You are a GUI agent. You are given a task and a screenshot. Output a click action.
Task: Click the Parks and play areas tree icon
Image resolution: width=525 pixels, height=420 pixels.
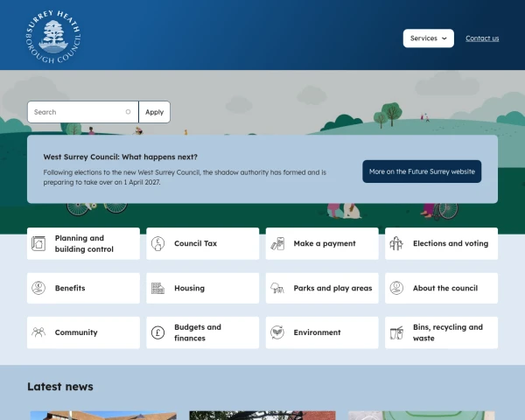277,288
